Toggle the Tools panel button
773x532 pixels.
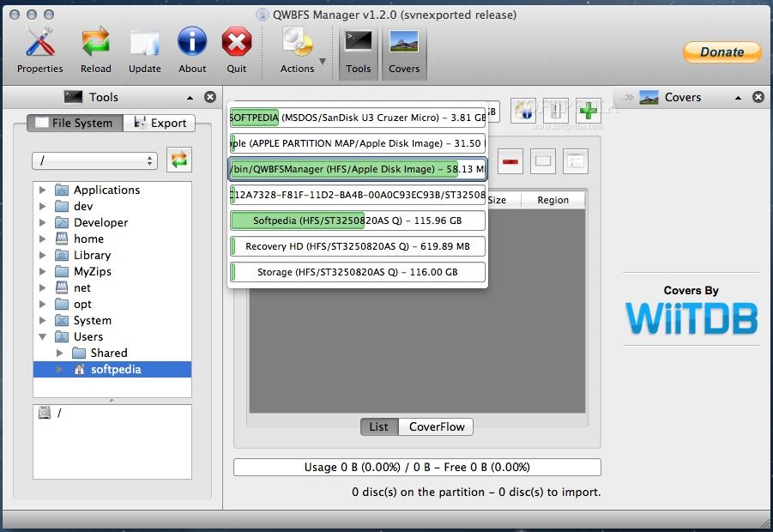(x=359, y=52)
